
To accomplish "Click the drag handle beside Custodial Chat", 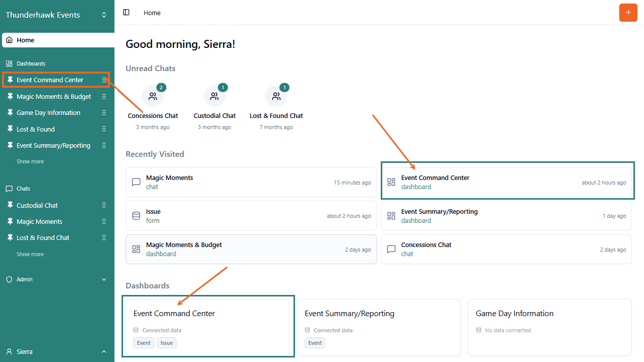I will (104, 205).
